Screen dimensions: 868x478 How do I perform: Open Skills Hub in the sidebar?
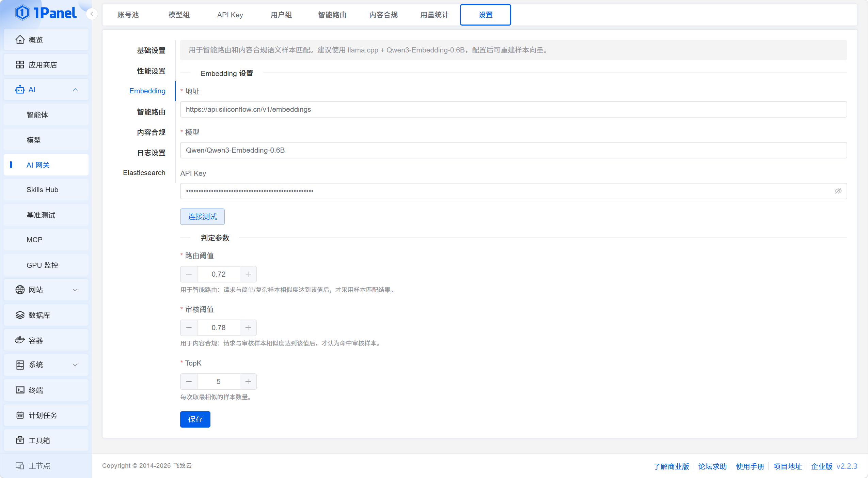coord(46,190)
